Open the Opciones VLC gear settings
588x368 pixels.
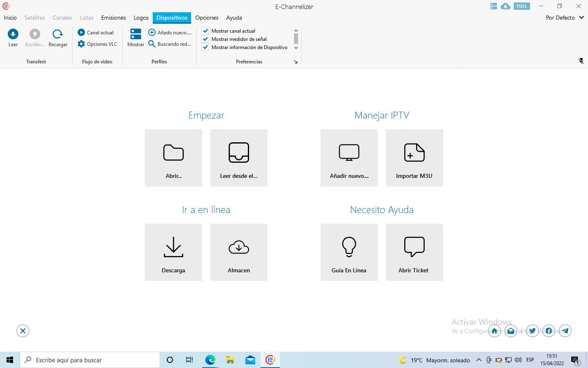(81, 44)
